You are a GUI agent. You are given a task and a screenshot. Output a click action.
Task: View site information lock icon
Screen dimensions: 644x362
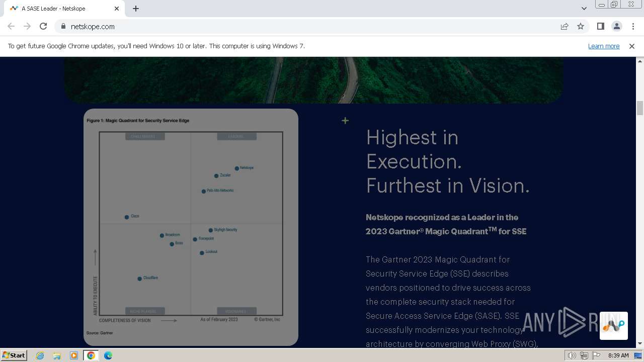pos(63,26)
